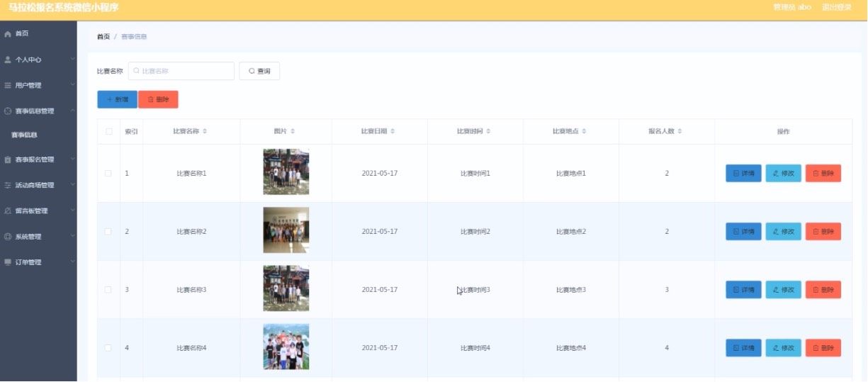Toggle the select-all checkbox in table header
868x382 pixels.
108,132
